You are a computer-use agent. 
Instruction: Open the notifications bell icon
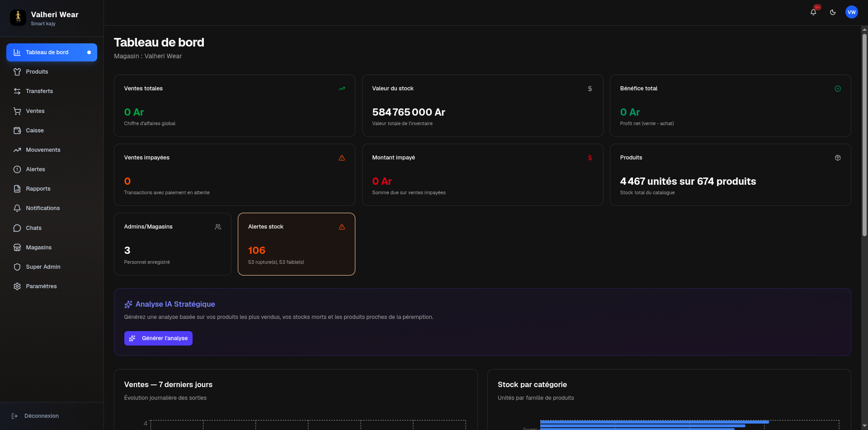pyautogui.click(x=813, y=12)
